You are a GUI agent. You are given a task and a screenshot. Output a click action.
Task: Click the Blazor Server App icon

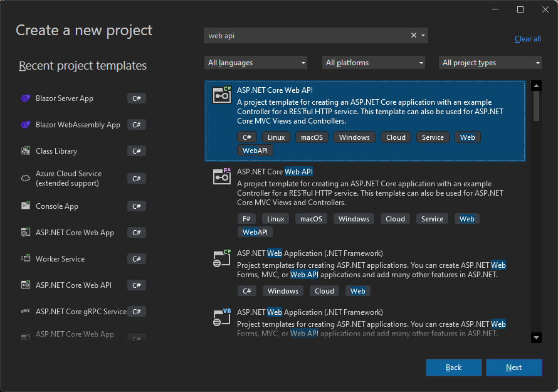[x=26, y=98]
